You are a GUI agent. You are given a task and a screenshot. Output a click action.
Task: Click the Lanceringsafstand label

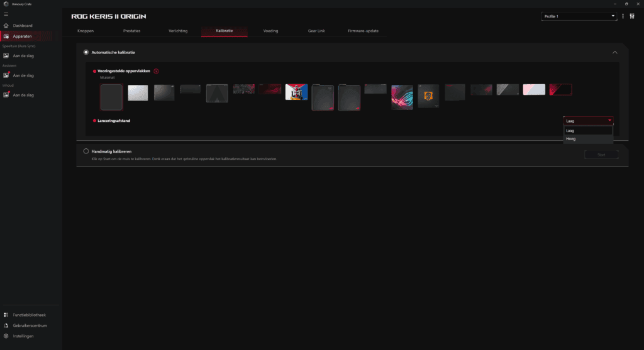[114, 121]
